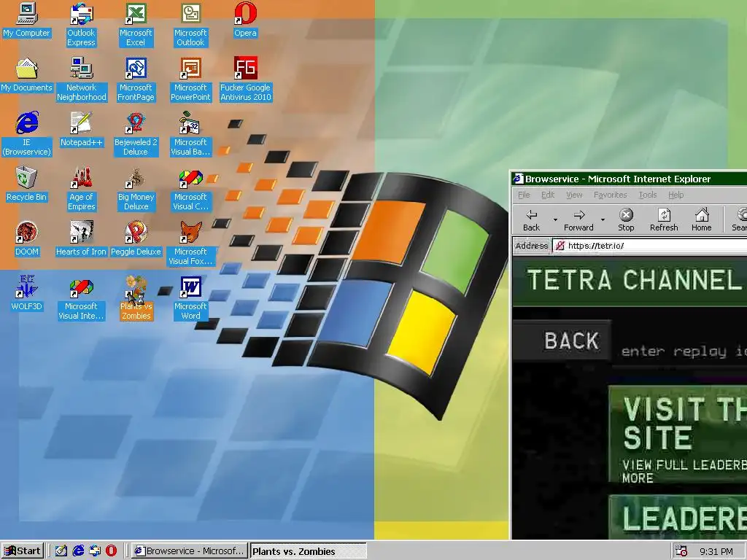
Task: Select the Recycle Bin icon
Action: pos(27,184)
